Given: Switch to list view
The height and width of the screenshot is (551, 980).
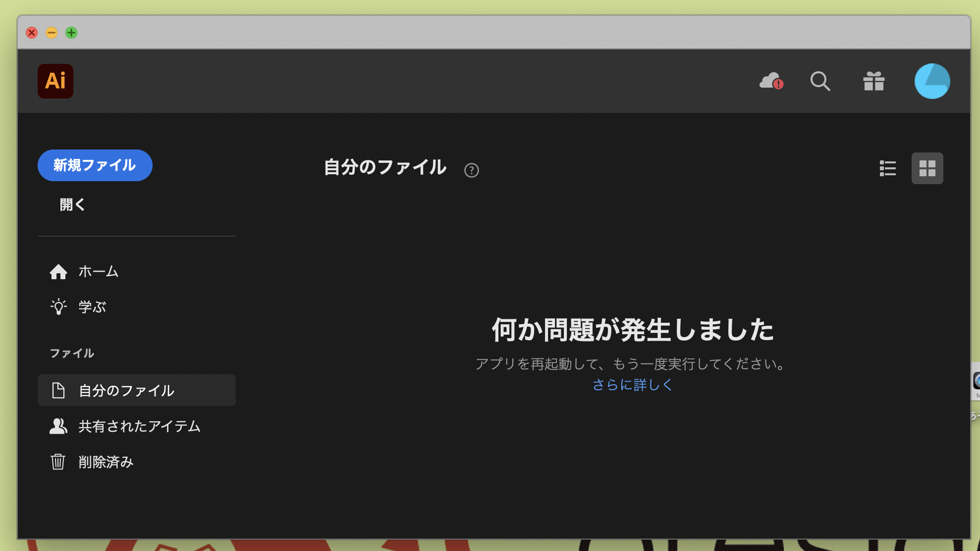Looking at the screenshot, I should point(887,168).
